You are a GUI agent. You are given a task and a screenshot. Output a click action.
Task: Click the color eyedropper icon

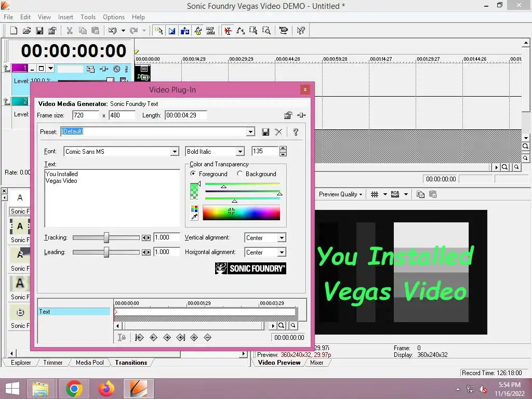(x=194, y=217)
